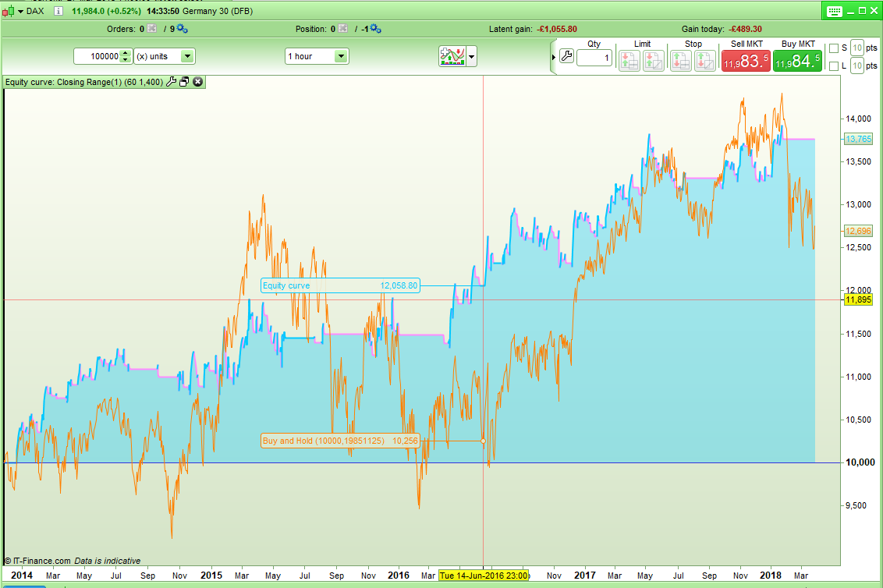
Task: Click the 100000 units input field
Action: [98, 56]
